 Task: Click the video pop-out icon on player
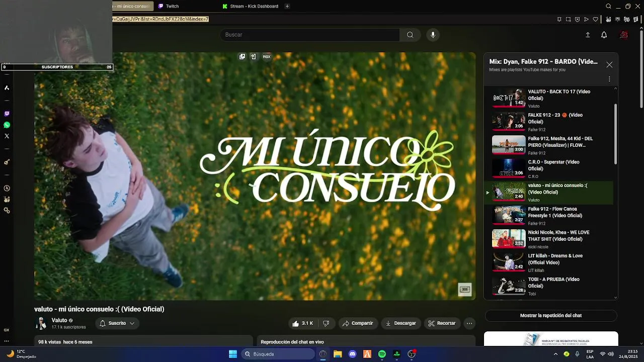[242, 57]
